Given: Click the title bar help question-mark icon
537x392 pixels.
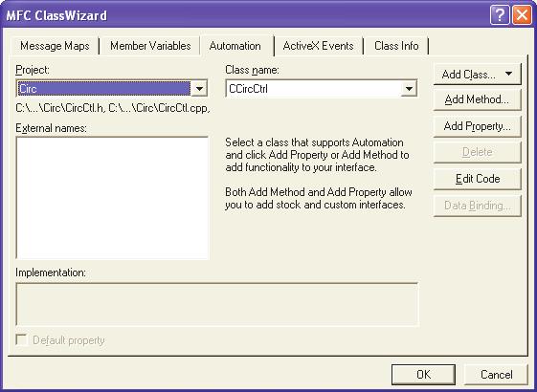Looking at the screenshot, I should [500, 15].
